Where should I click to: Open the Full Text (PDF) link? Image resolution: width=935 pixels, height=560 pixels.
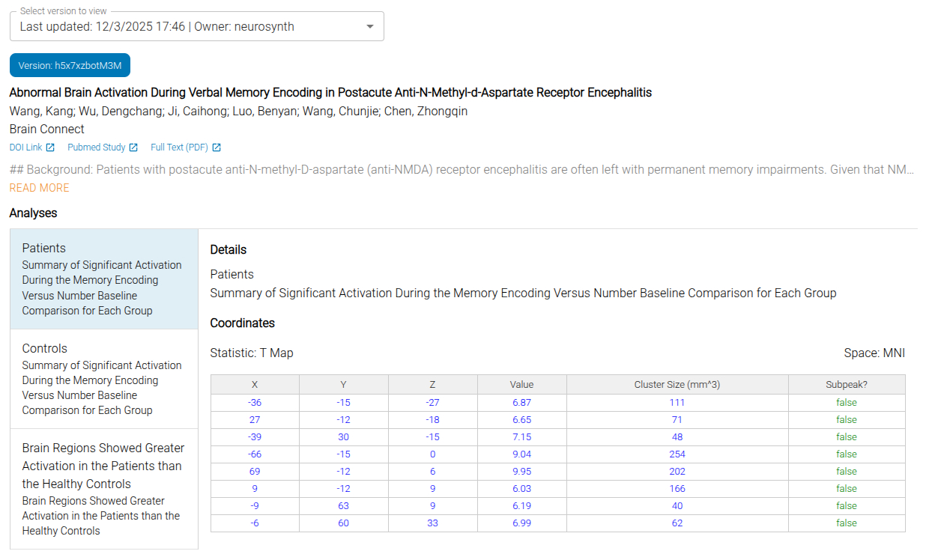tap(180, 147)
